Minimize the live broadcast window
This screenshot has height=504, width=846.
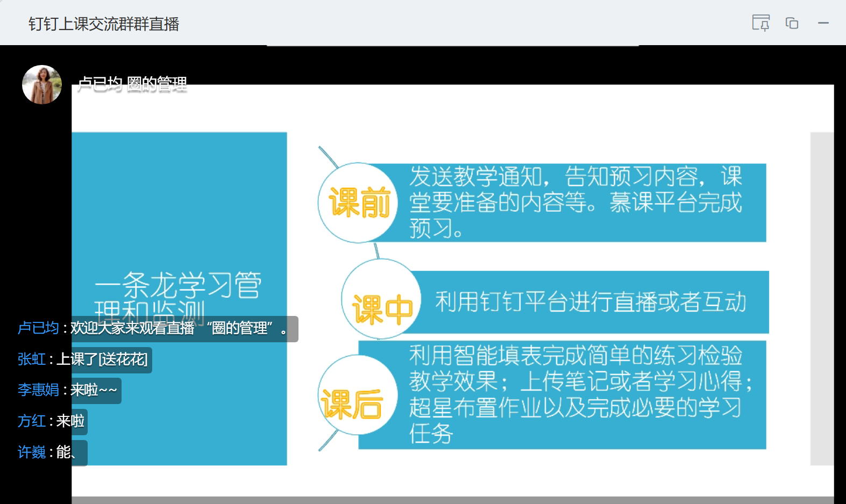[x=823, y=23]
